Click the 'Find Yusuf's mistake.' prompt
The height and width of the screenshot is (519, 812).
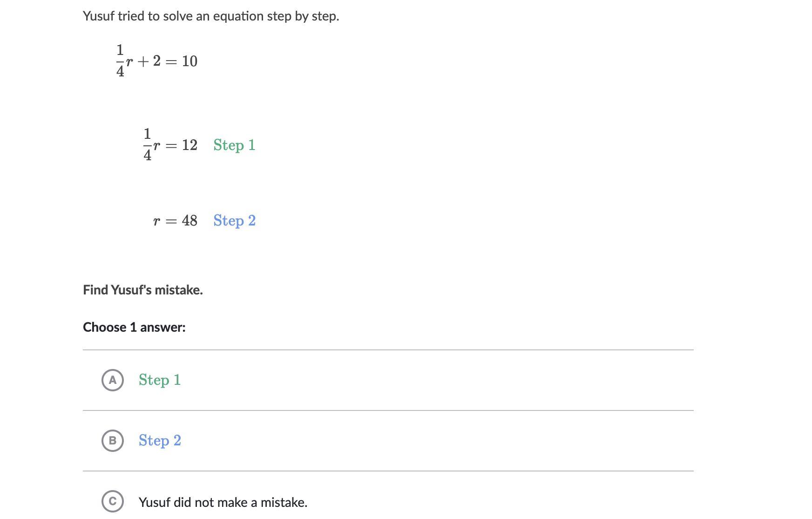click(x=142, y=290)
